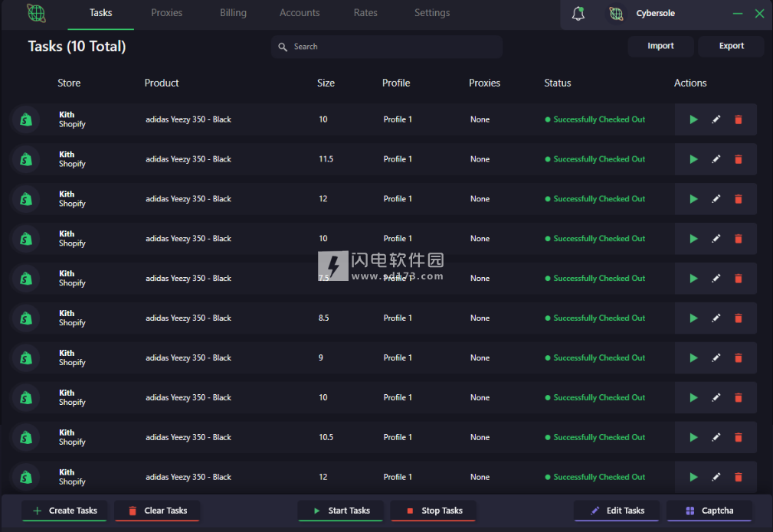
Task: Open Edit Tasks button
Action: tap(617, 511)
